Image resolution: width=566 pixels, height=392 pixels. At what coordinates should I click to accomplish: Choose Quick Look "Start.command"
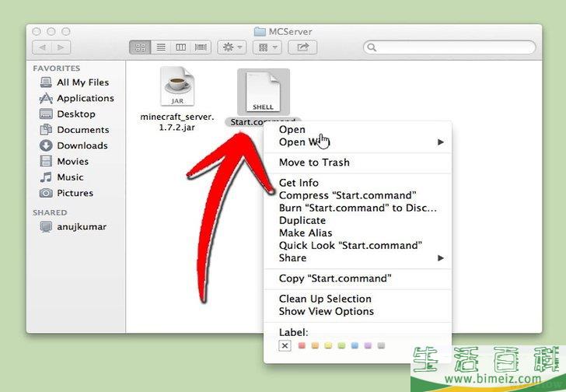pyautogui.click(x=351, y=246)
